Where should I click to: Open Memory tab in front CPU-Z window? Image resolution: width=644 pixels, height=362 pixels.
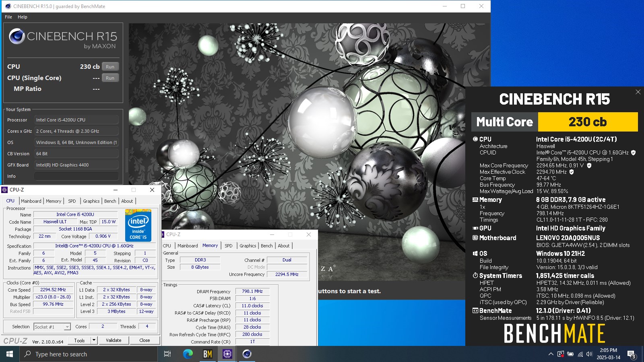(x=54, y=201)
